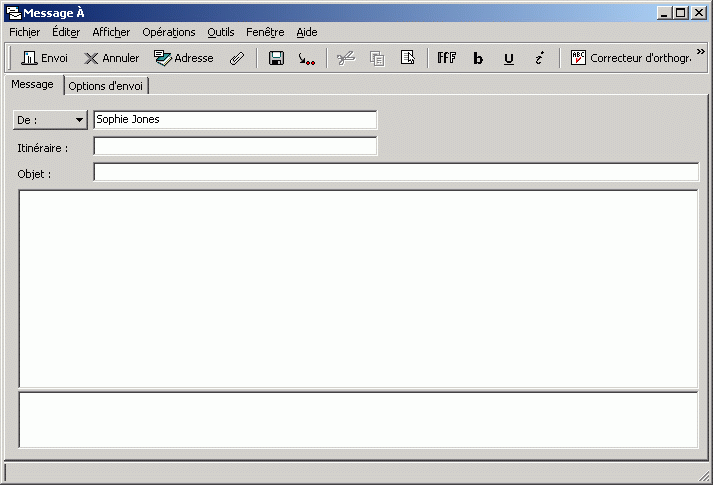Screen dimensions: 713x485
Task: Switch to the Options d'envoi tab
Action: click(105, 86)
